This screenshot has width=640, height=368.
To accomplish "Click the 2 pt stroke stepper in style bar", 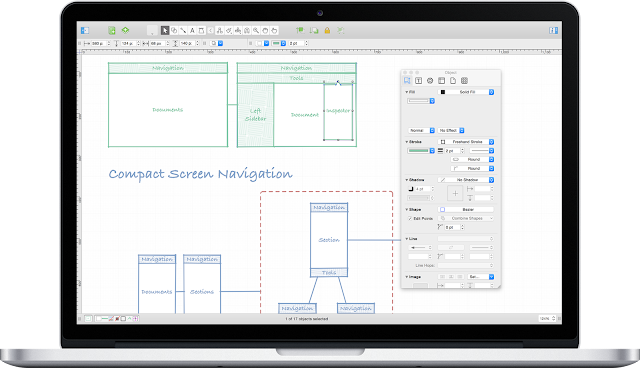I will (307, 43).
